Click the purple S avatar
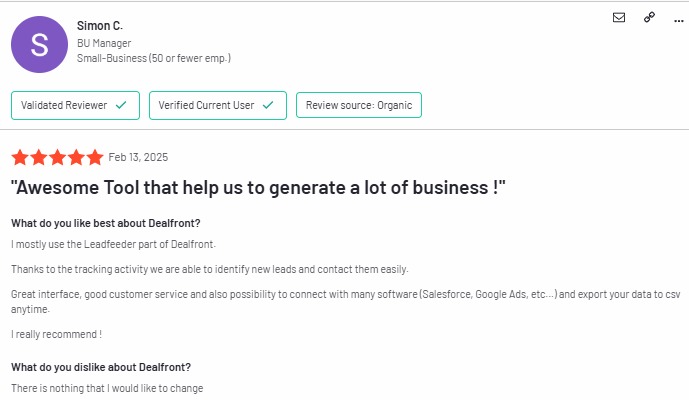The height and width of the screenshot is (400, 689). point(40,44)
